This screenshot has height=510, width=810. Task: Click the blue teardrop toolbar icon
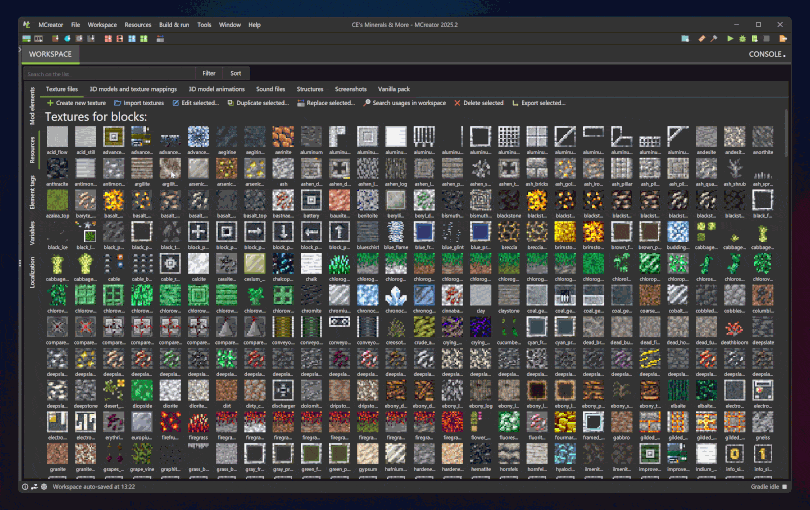pos(67,39)
